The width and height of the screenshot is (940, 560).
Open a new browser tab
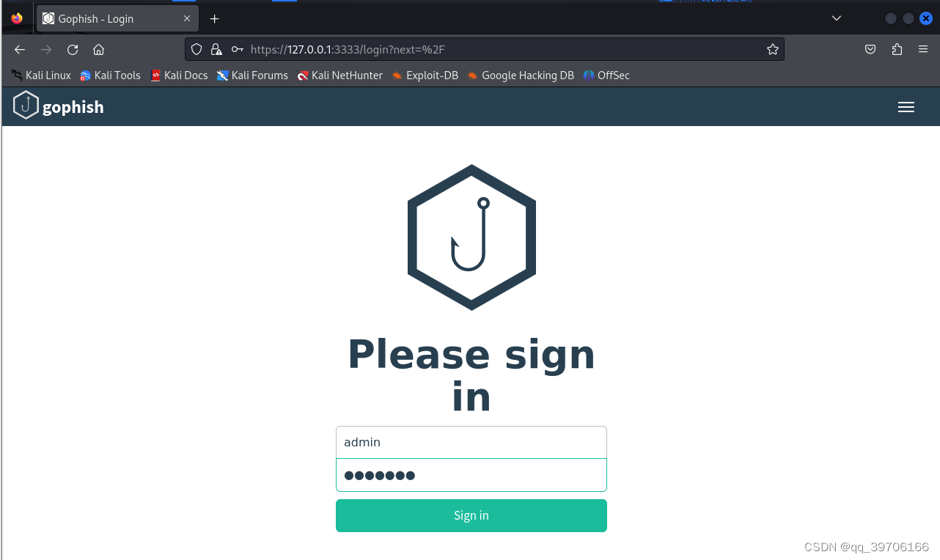click(x=214, y=18)
